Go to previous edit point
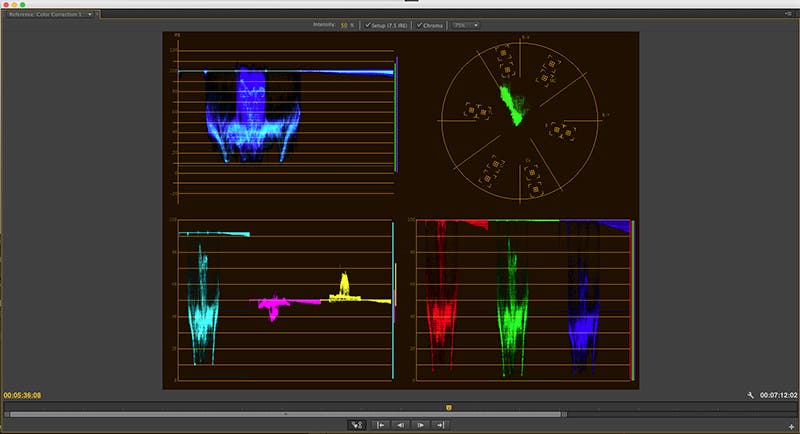This screenshot has height=434, width=800. [380, 425]
